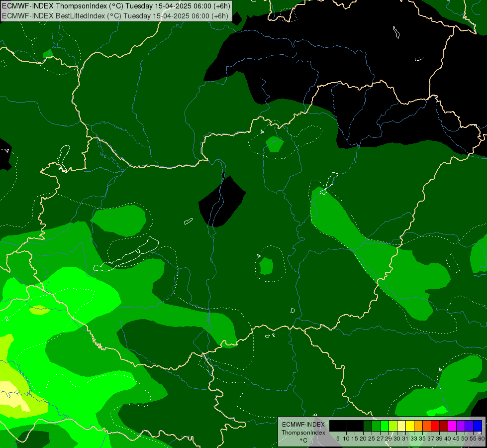
Task: Click the contour label '2' on the map
Action: pos(7,319)
